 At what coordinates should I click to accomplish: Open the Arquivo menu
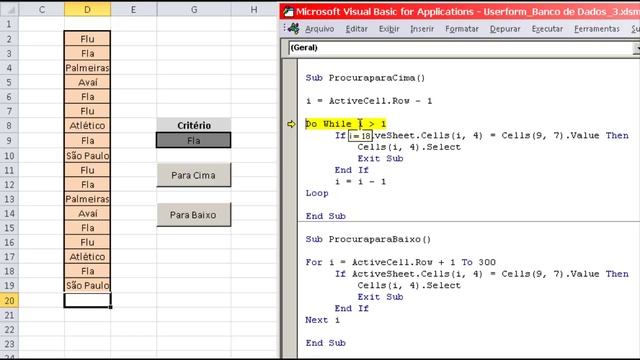[320, 29]
